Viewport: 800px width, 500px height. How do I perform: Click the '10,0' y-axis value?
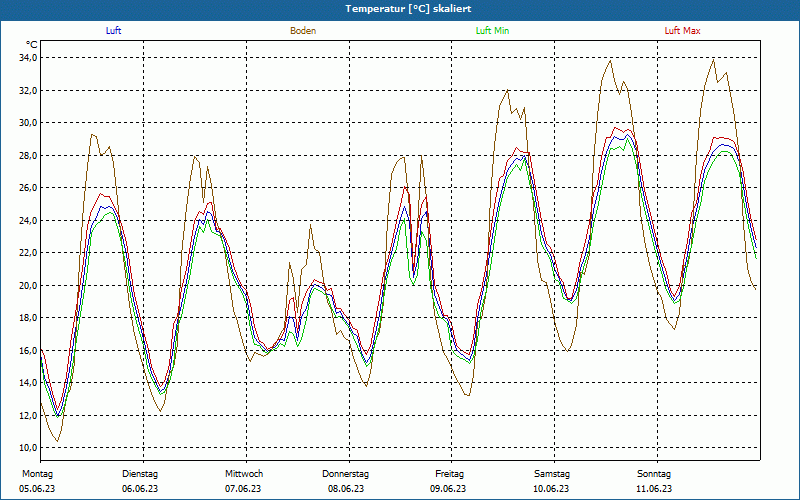tap(28, 448)
